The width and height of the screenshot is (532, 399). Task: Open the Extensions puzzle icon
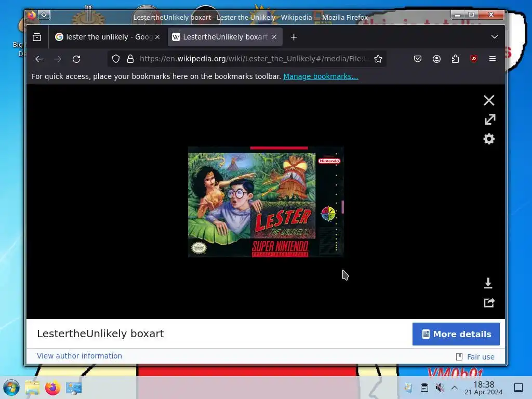pyautogui.click(x=455, y=59)
